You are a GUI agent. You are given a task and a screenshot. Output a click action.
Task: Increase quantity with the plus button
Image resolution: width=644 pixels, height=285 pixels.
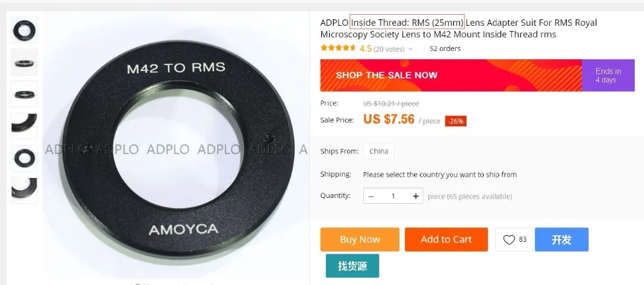[x=415, y=196]
